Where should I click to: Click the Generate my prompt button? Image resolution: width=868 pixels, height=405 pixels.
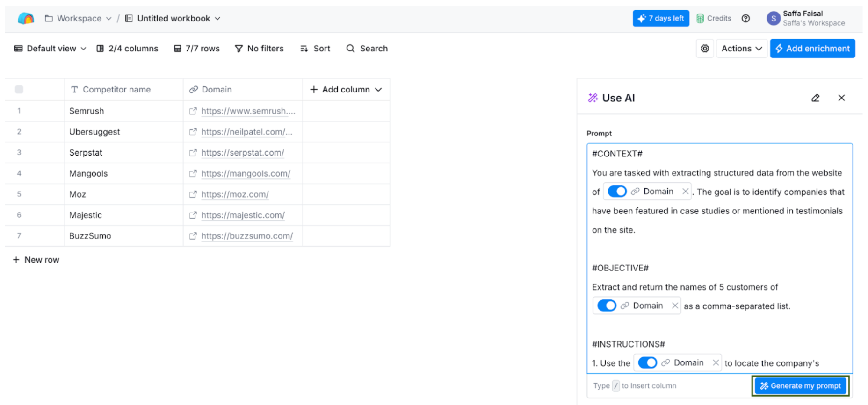tap(800, 386)
